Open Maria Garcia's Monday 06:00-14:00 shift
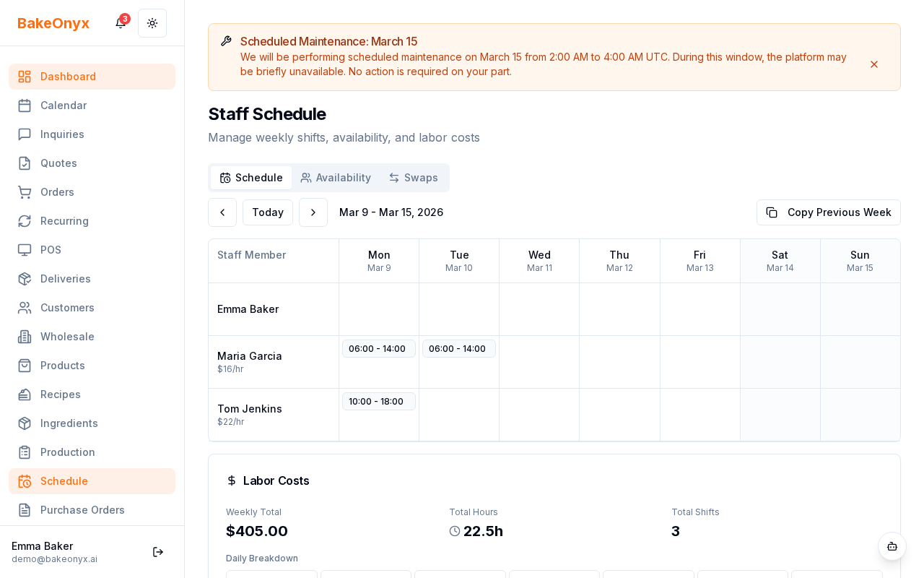The image size is (924, 578). point(378,348)
